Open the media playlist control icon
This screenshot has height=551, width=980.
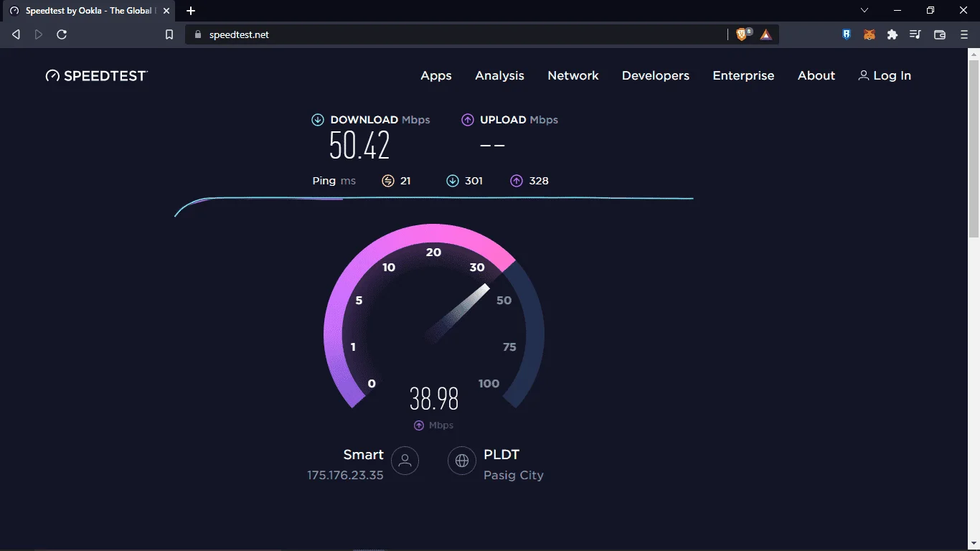(915, 34)
